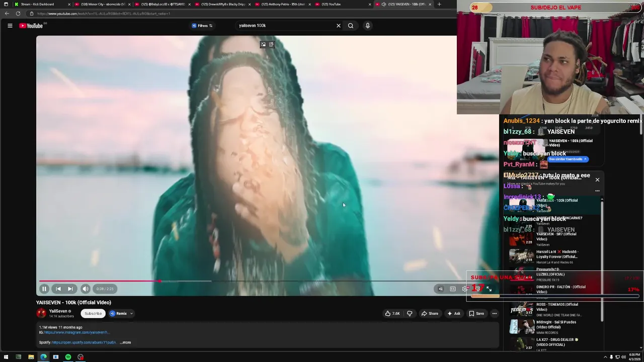This screenshot has width=644, height=362.
Task: Click 'See similar thumbnails' chip
Action: click(x=568, y=159)
